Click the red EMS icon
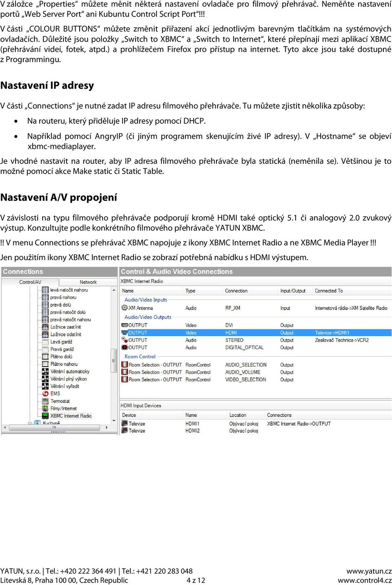Image resolution: width=392 pixels, height=585 pixels. (x=45, y=393)
